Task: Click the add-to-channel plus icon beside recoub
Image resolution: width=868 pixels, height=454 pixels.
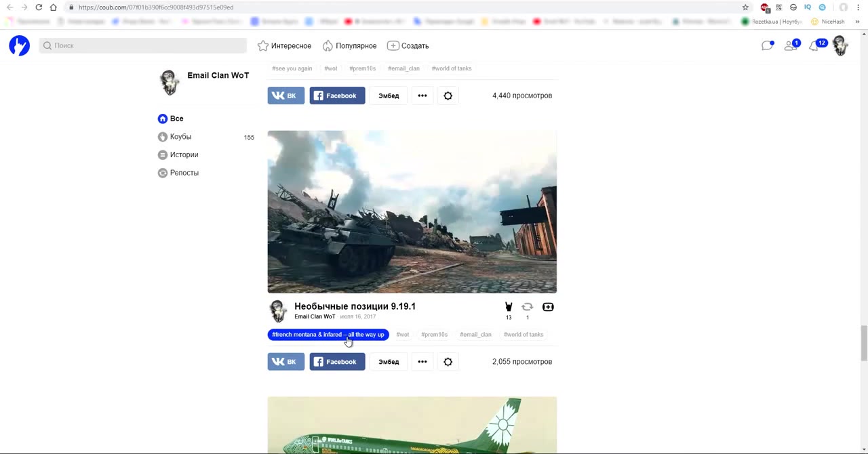Action: click(548, 307)
